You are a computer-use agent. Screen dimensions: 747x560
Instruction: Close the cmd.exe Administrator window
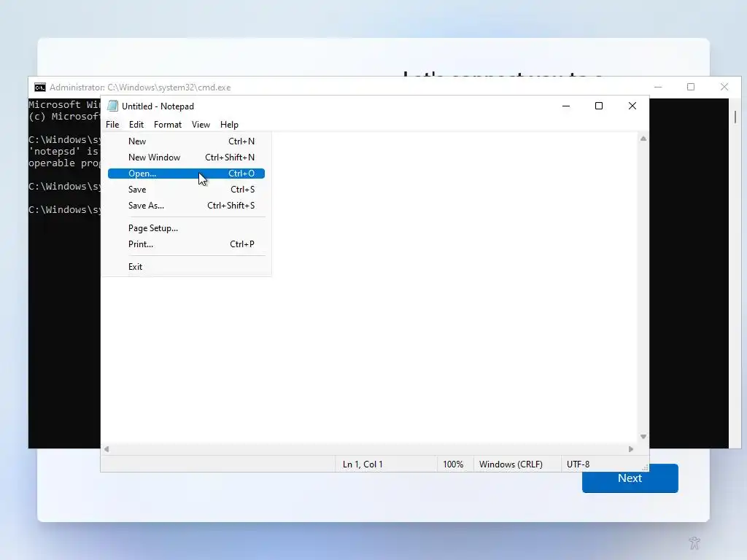(x=724, y=87)
